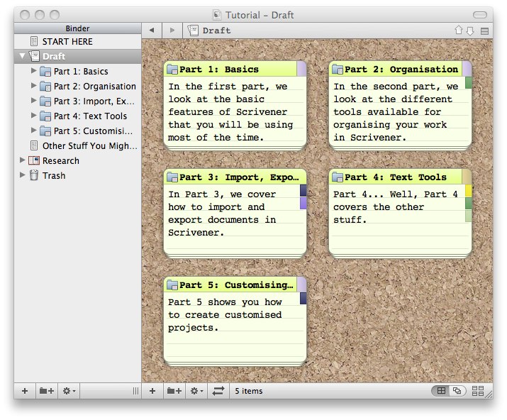Expand Part 4: Text Tools in binder
Screen dimensions: 507x420
[x=33, y=115]
